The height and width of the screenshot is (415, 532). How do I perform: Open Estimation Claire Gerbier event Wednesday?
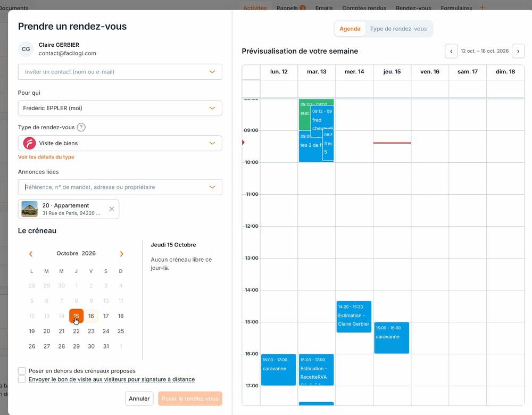coord(354,317)
